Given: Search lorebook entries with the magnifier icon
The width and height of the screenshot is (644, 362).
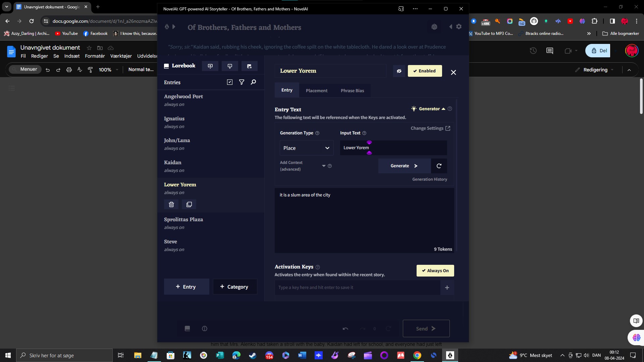Looking at the screenshot, I should pyautogui.click(x=254, y=82).
